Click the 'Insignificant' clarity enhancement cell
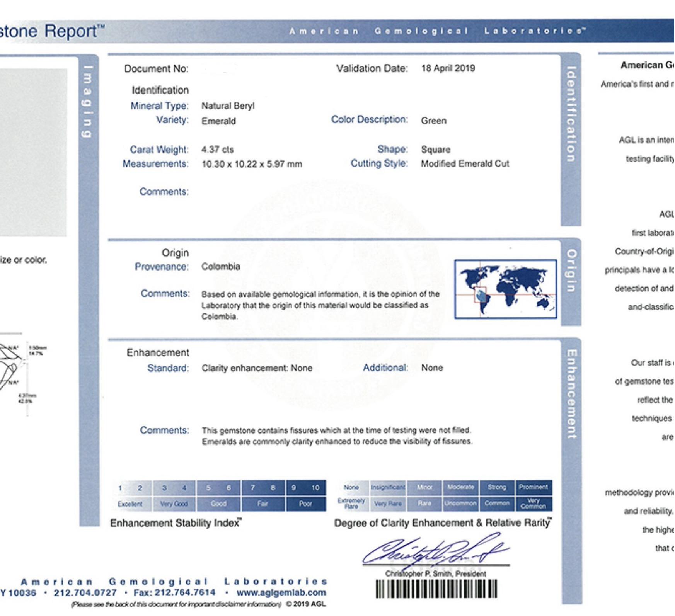Image resolution: width=675 pixels, height=616 pixels. [388, 487]
